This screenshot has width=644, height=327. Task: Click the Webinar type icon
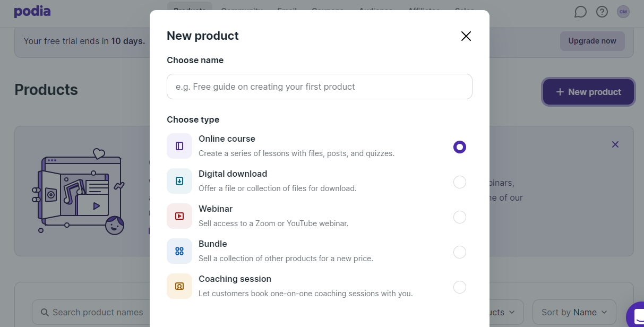[179, 216]
